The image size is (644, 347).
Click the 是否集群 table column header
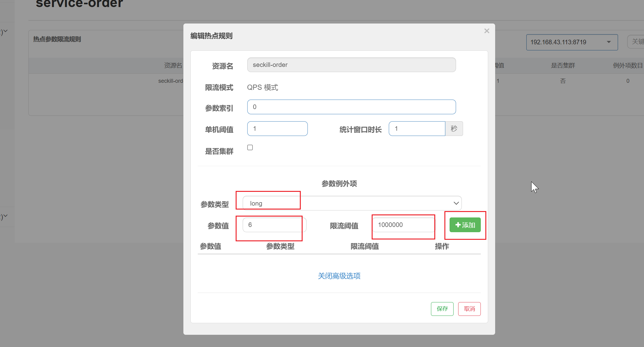[563, 65]
